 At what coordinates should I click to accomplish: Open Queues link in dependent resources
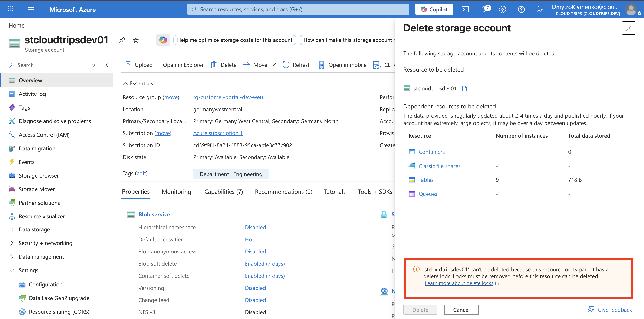(428, 194)
